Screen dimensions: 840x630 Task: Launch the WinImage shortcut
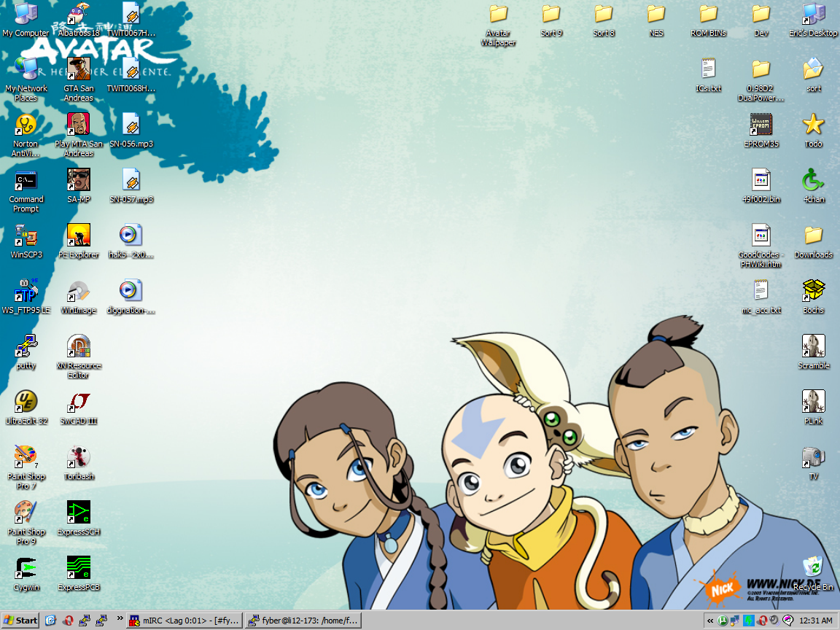tap(79, 297)
